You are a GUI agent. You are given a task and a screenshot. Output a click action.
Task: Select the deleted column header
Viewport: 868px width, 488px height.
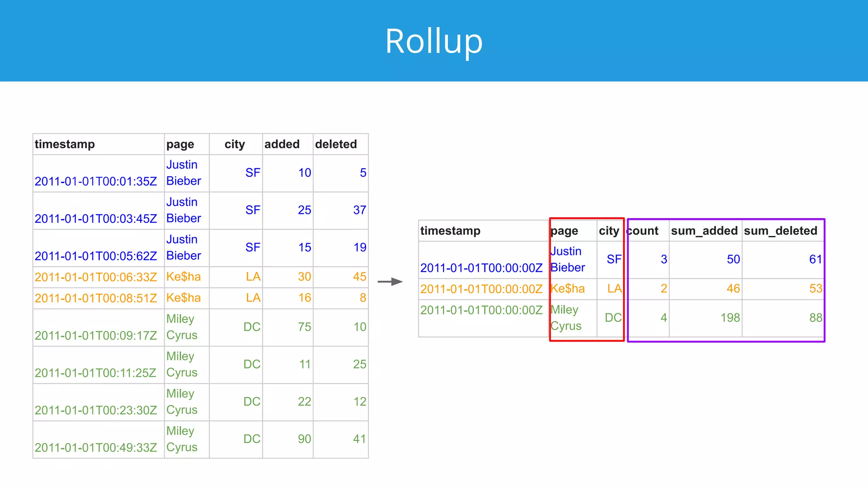point(336,144)
